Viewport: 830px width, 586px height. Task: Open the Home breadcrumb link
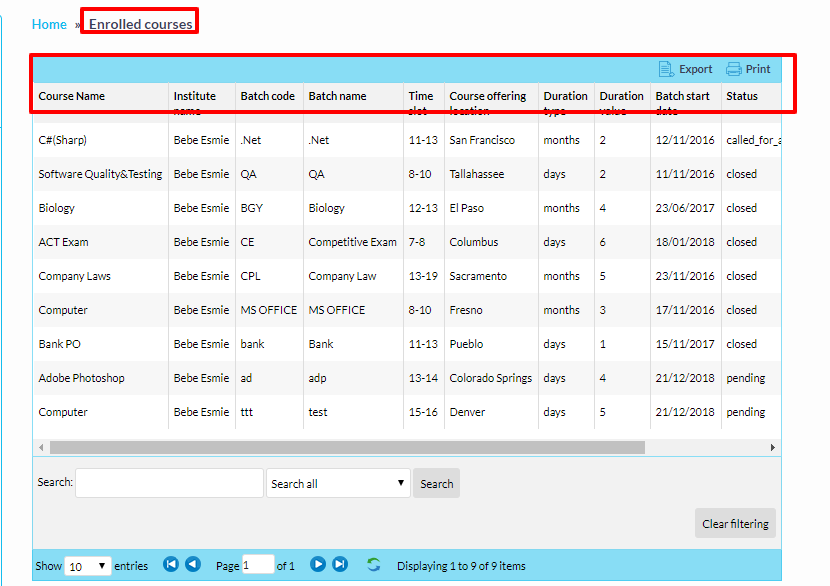49,24
